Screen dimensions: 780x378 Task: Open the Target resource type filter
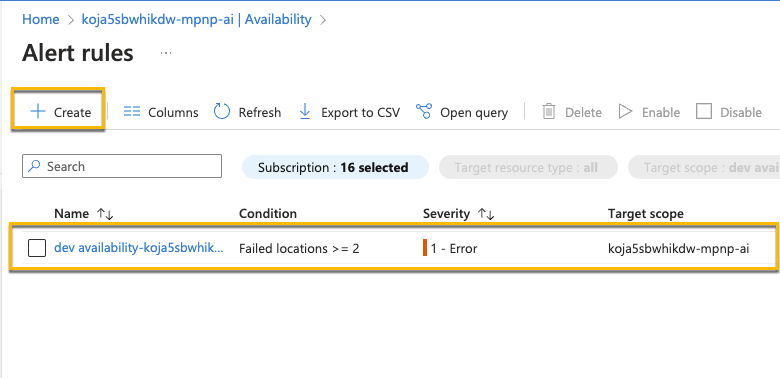[x=528, y=167]
